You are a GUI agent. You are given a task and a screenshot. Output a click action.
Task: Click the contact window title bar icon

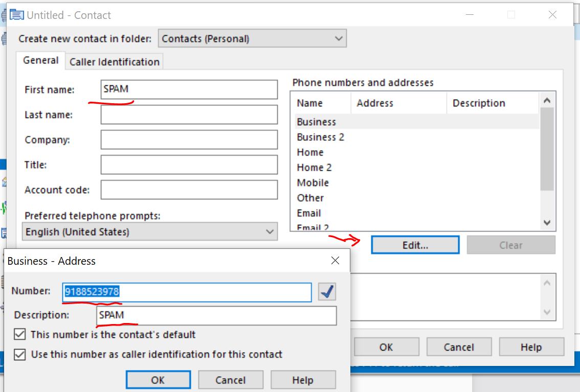(17, 15)
